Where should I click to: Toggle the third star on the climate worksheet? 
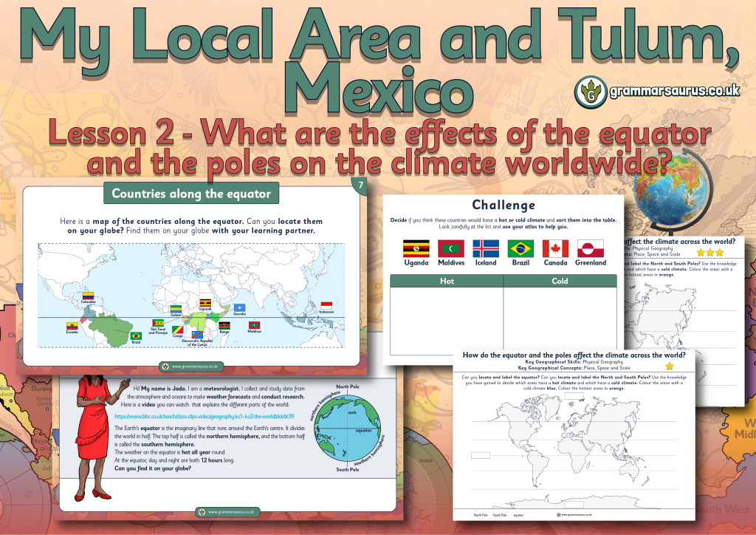pos(720,252)
